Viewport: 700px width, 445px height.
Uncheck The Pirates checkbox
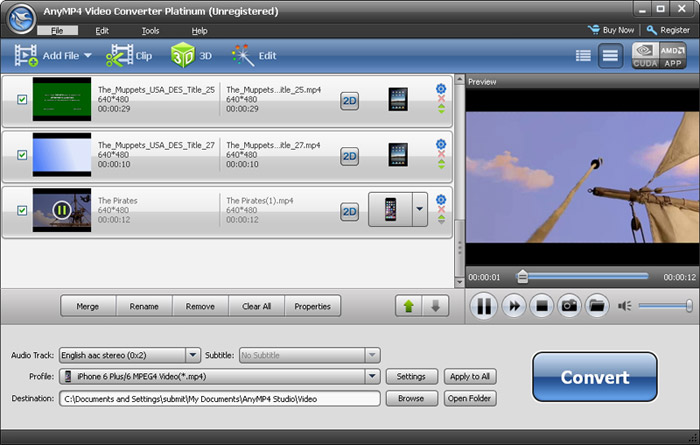22,210
